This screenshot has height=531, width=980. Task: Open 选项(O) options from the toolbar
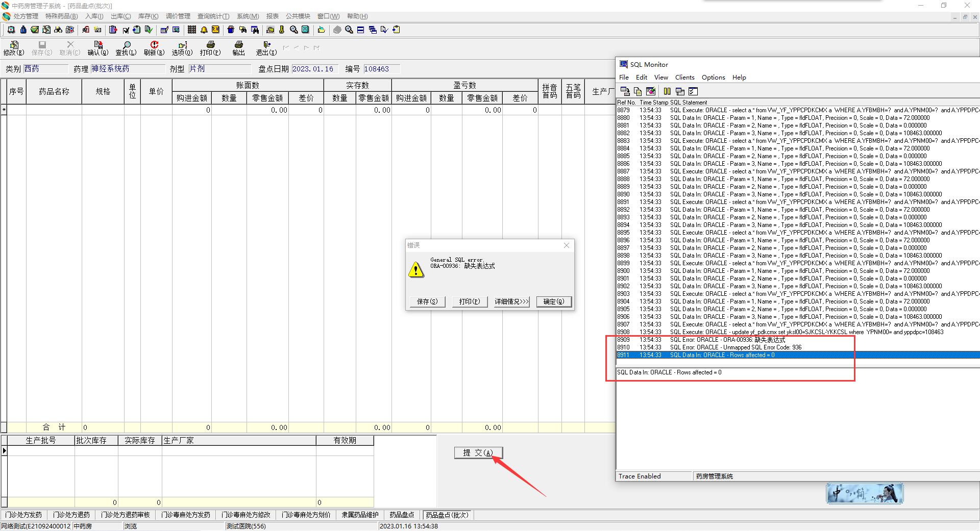click(x=182, y=48)
